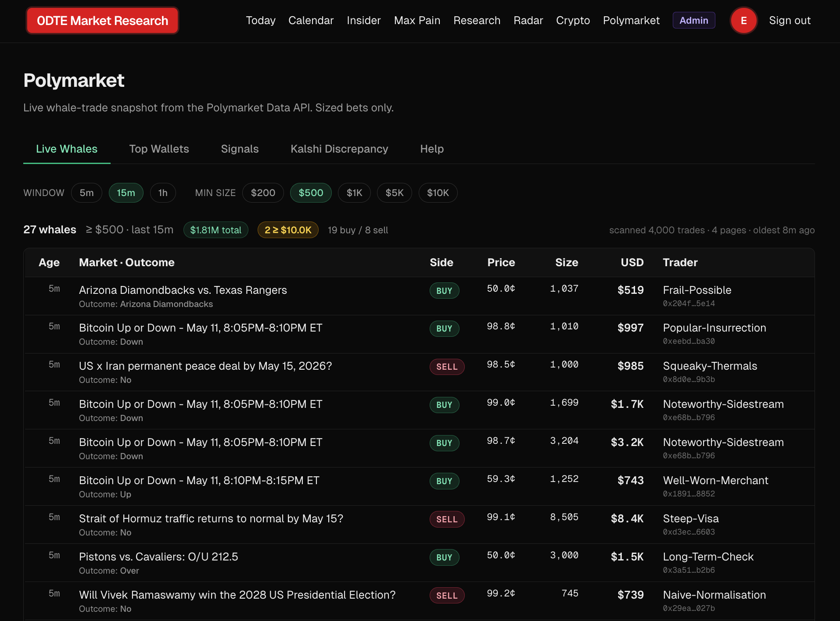Set min size to $5K

click(x=394, y=193)
